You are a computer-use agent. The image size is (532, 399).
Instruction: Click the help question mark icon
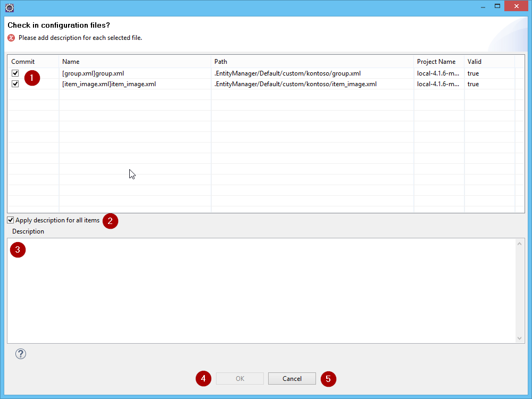[21, 354]
